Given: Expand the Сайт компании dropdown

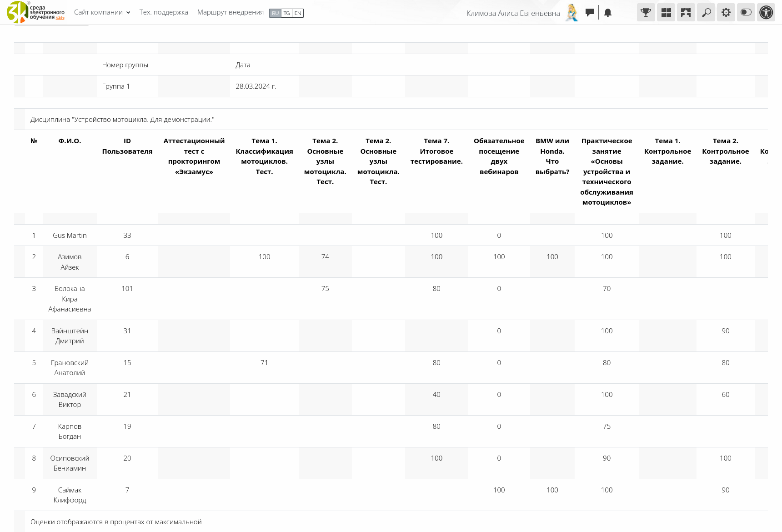Looking at the screenshot, I should pyautogui.click(x=102, y=12).
